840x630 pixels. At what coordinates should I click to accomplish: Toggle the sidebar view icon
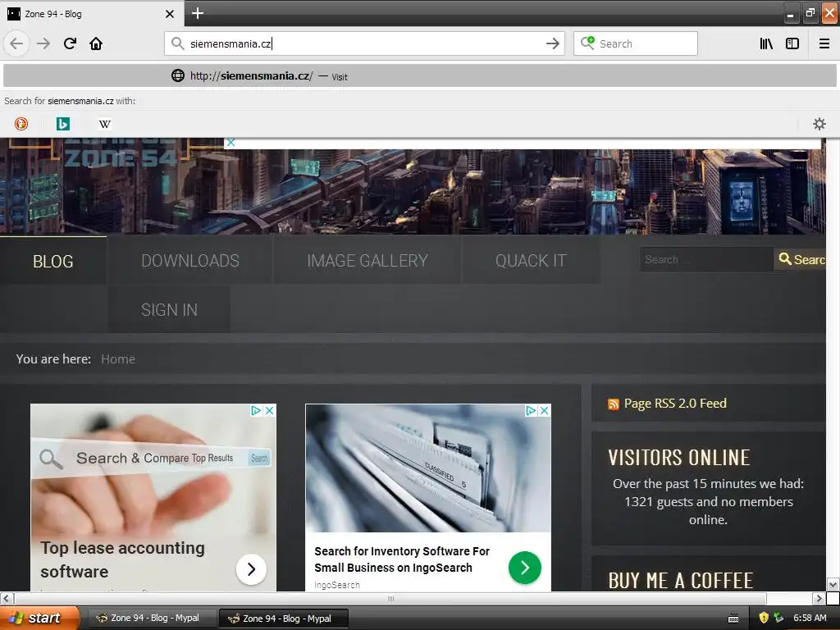[792, 43]
